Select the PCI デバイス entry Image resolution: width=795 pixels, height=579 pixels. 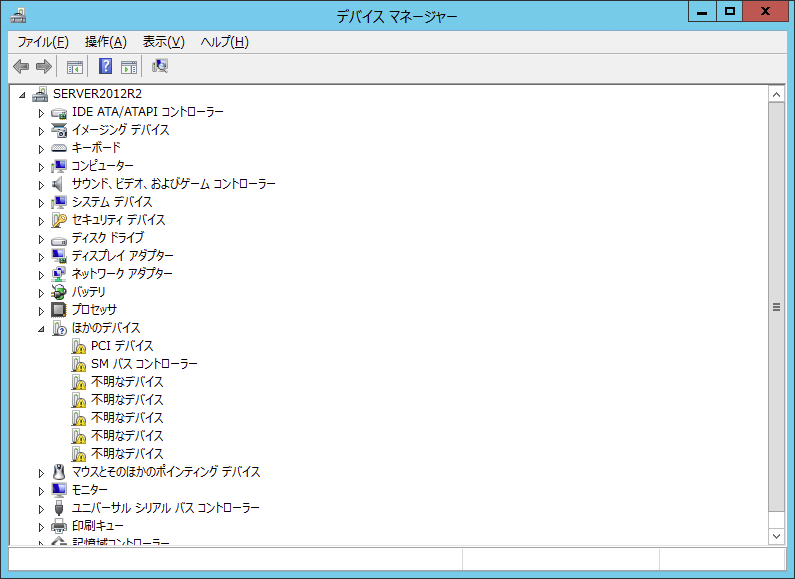[122, 346]
